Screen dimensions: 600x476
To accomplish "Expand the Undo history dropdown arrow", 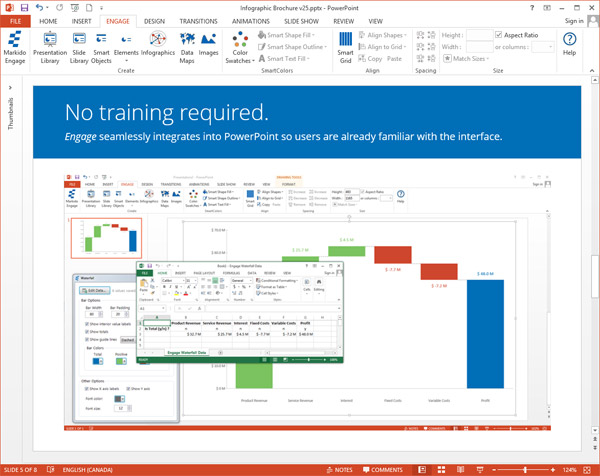I will click(x=47, y=8).
